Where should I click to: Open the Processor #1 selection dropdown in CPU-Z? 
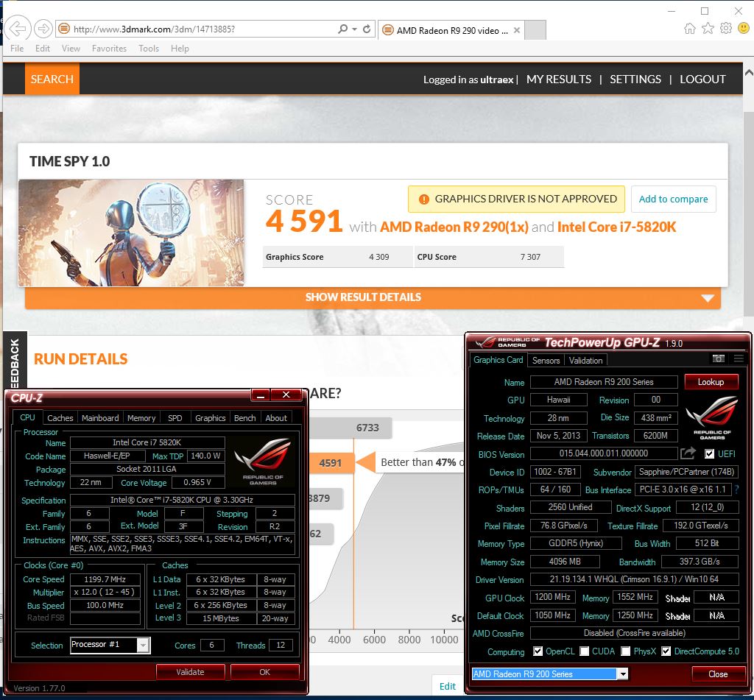click(x=143, y=646)
